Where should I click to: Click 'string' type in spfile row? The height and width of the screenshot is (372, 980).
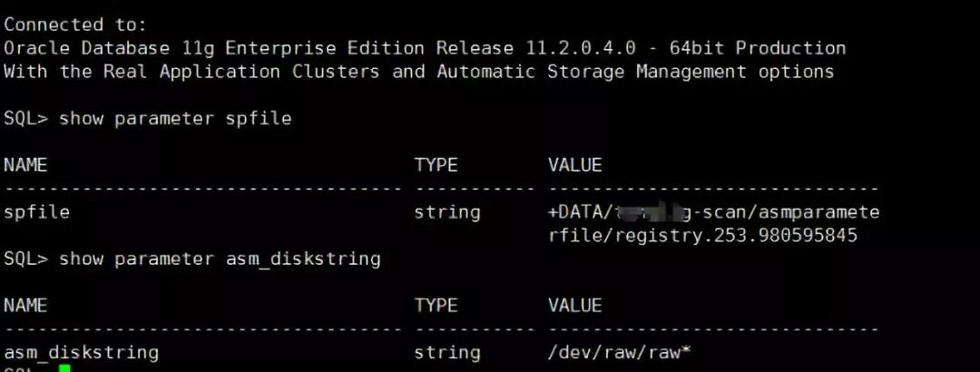click(x=447, y=212)
